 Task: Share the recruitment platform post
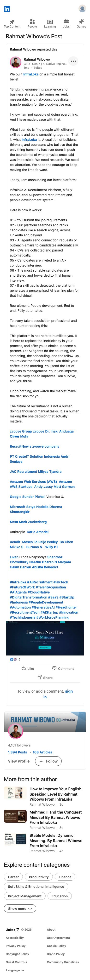45,678
